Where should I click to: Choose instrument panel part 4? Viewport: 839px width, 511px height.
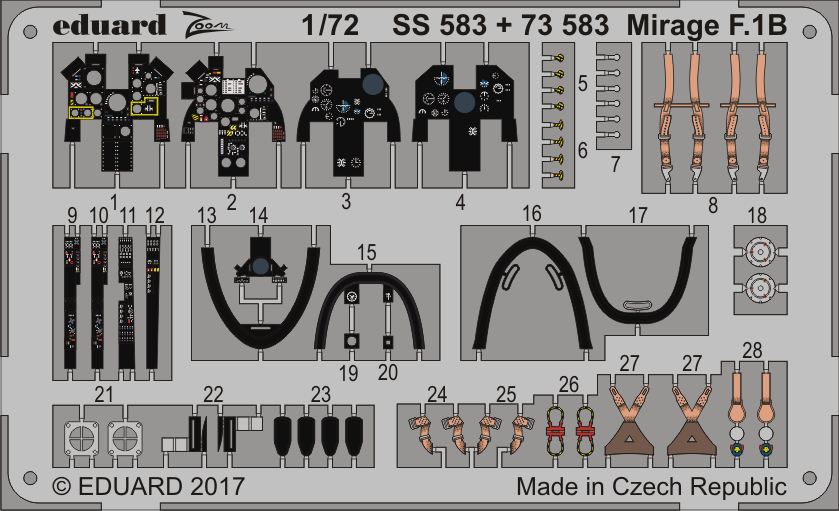[459, 112]
